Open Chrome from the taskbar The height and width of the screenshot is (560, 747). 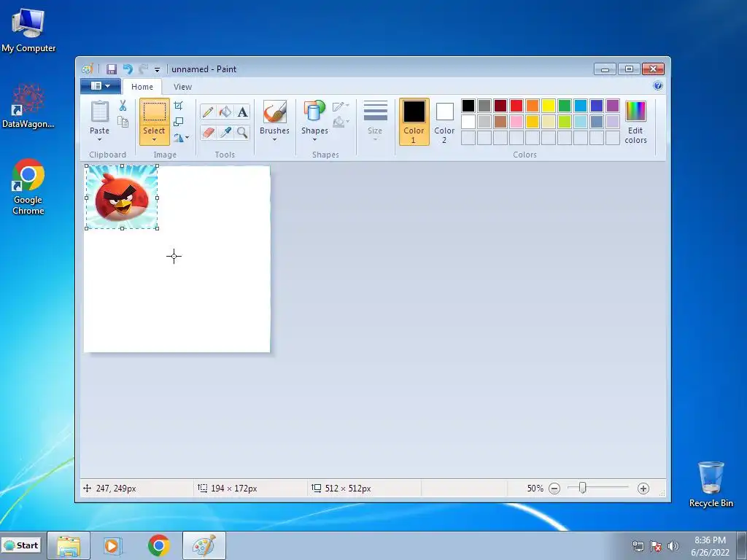point(158,545)
